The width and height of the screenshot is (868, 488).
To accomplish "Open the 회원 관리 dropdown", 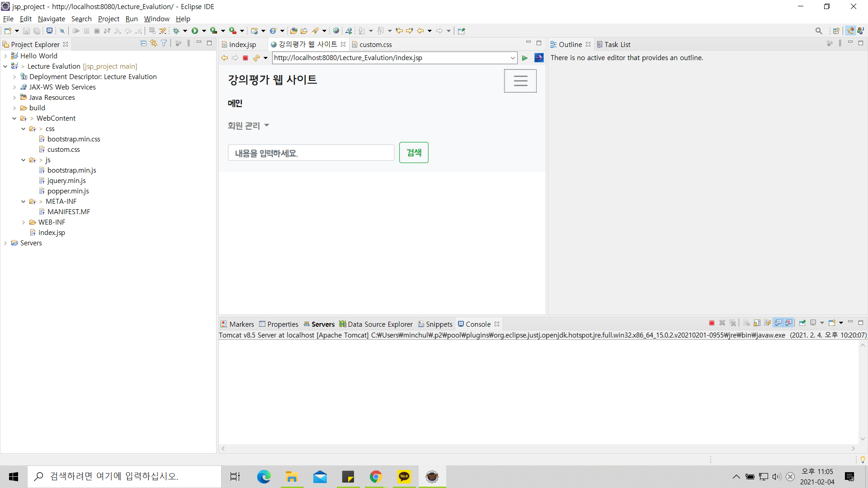I will coord(248,126).
